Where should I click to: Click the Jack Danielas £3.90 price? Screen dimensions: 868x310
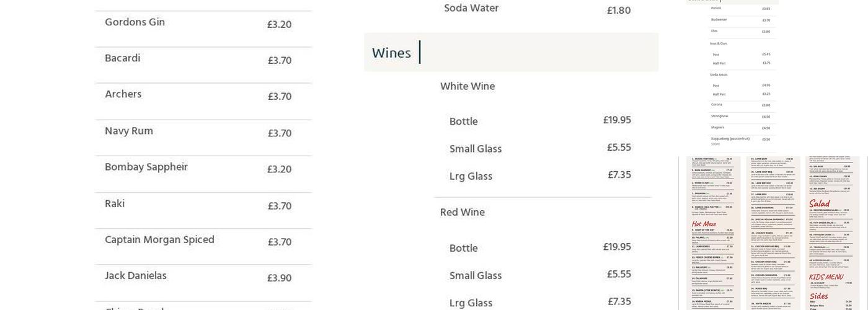pos(279,278)
